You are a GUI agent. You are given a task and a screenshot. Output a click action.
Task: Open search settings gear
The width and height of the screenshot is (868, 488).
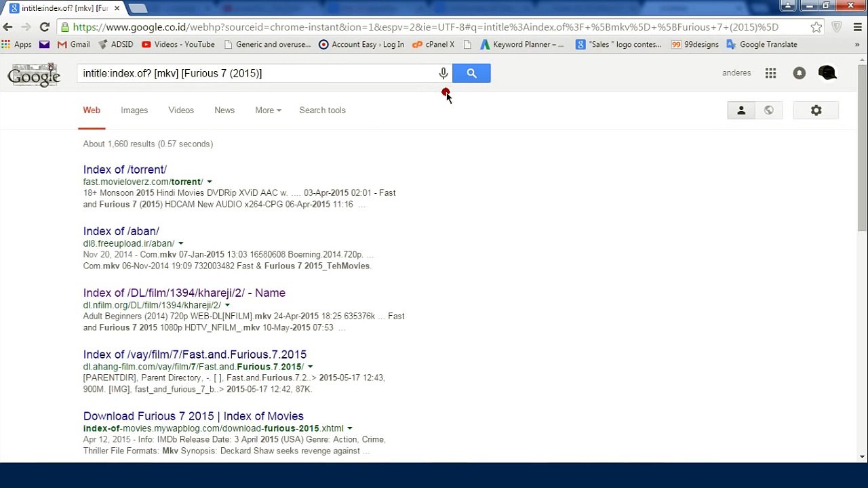[816, 110]
